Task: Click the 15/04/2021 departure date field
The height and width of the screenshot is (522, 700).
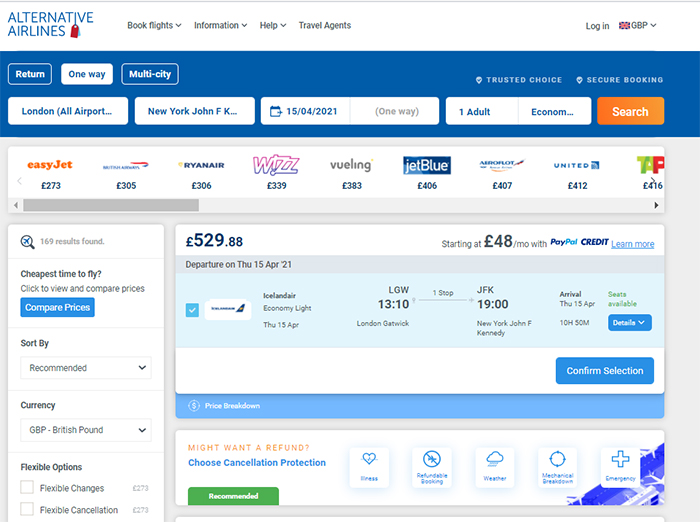Action: tap(306, 111)
